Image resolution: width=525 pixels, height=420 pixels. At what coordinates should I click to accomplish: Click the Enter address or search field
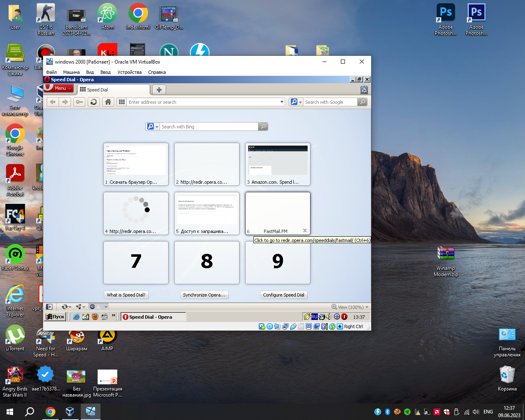(203, 102)
